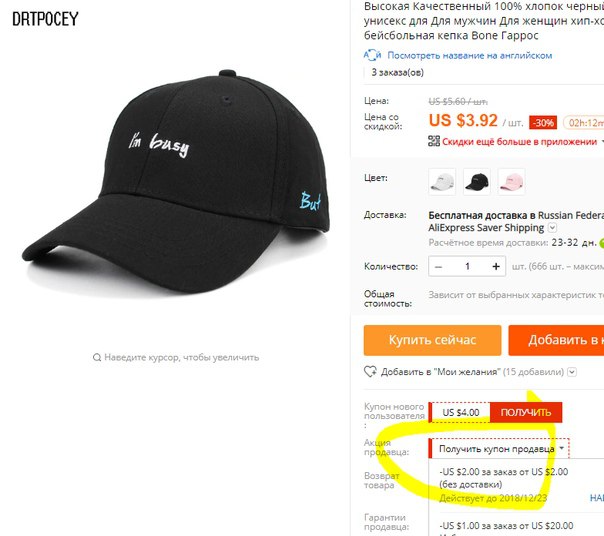The image size is (604, 536).
Task: Expand the Получить купон продавца dropdown
Action: tap(499, 449)
